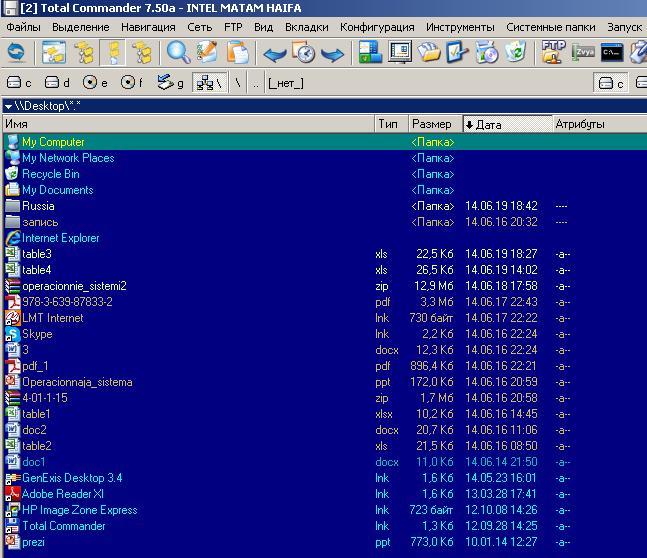Click the recycle bin toolbar icon
The image size is (647, 558).
tap(516, 52)
